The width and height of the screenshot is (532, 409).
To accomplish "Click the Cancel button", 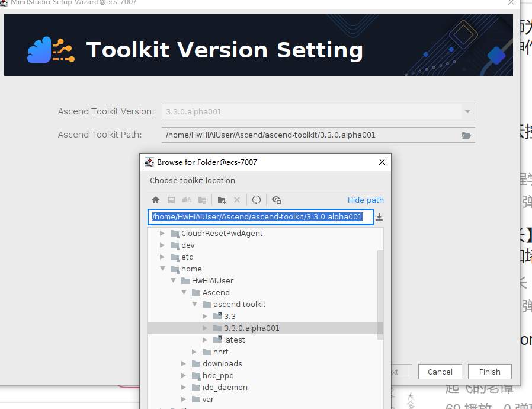I will (x=440, y=372).
